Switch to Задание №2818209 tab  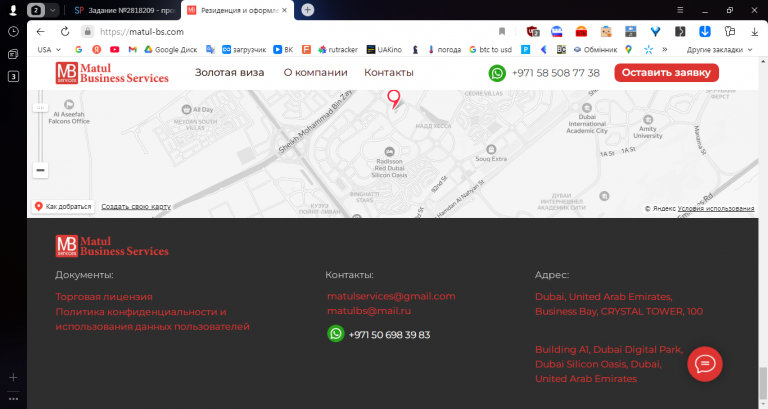tap(124, 10)
